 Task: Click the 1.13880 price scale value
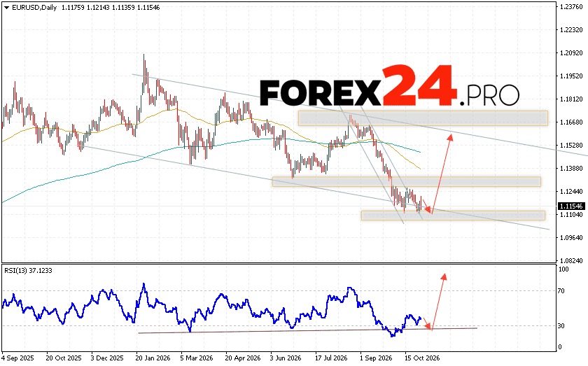point(571,169)
